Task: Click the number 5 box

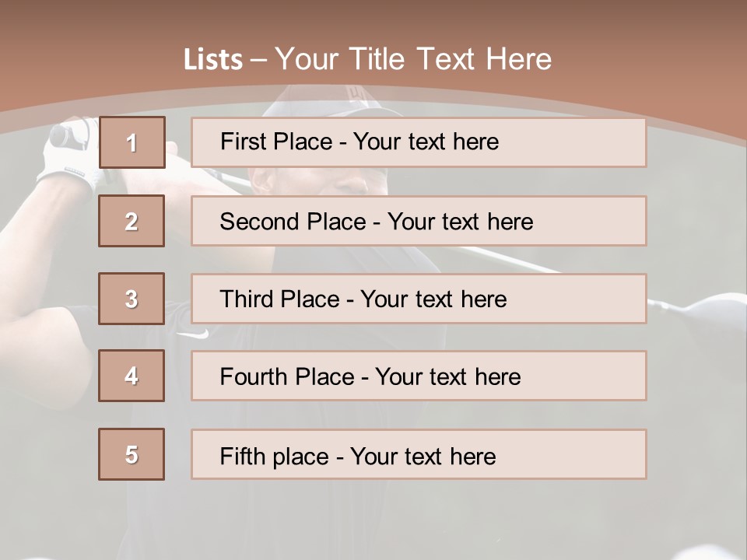Action: pos(132,454)
